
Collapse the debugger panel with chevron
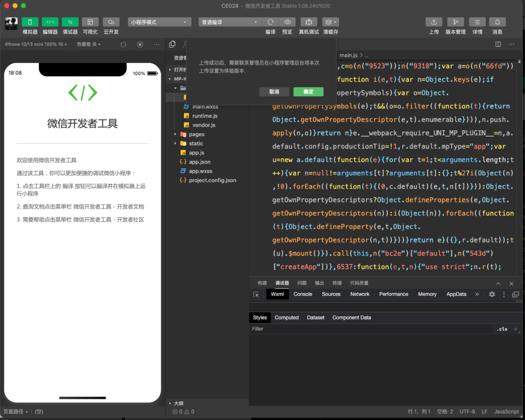[x=498, y=284]
